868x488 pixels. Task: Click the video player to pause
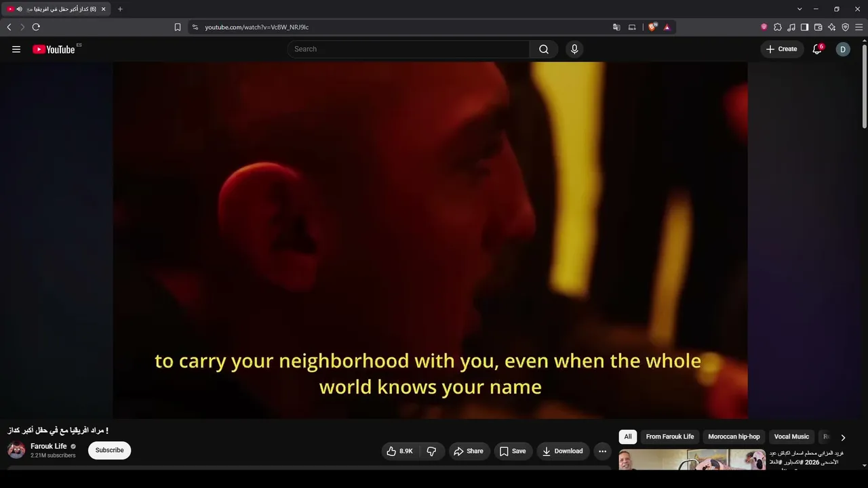[431, 240]
